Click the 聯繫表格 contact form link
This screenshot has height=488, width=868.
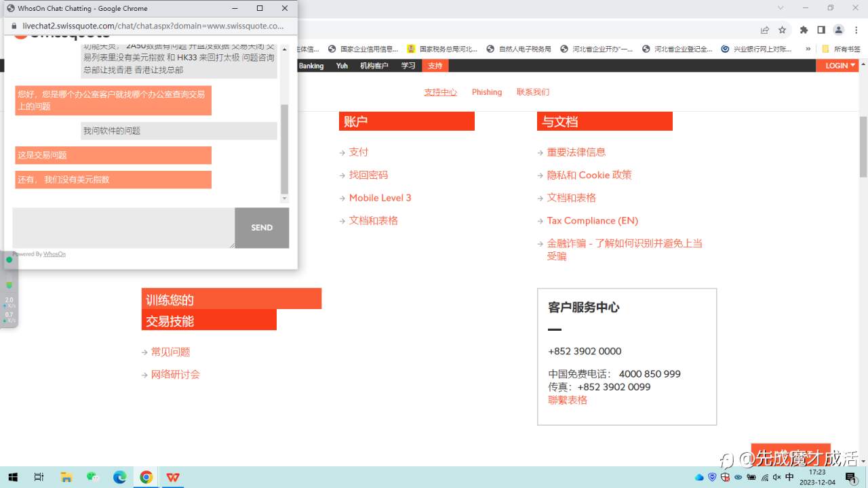point(568,400)
